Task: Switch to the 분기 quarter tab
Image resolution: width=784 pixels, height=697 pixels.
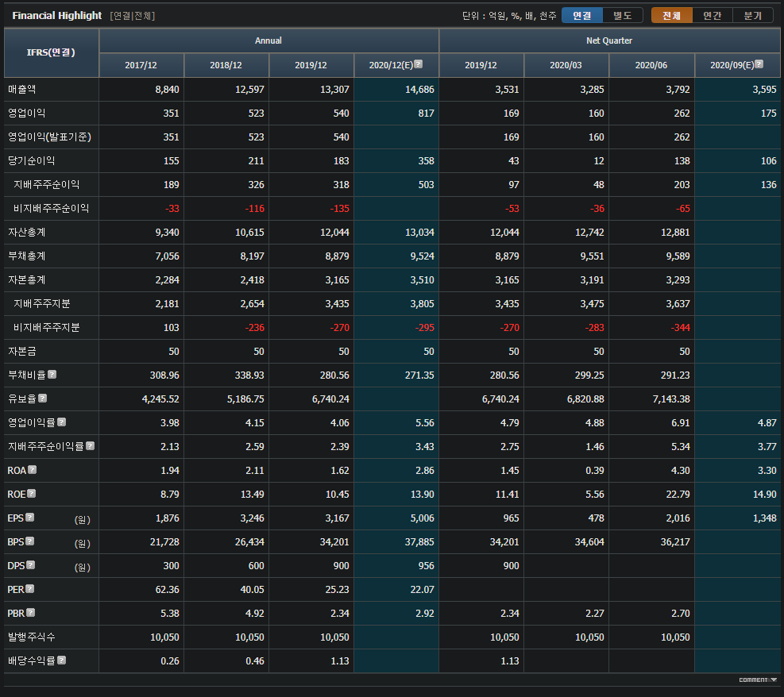Action: pyautogui.click(x=752, y=16)
